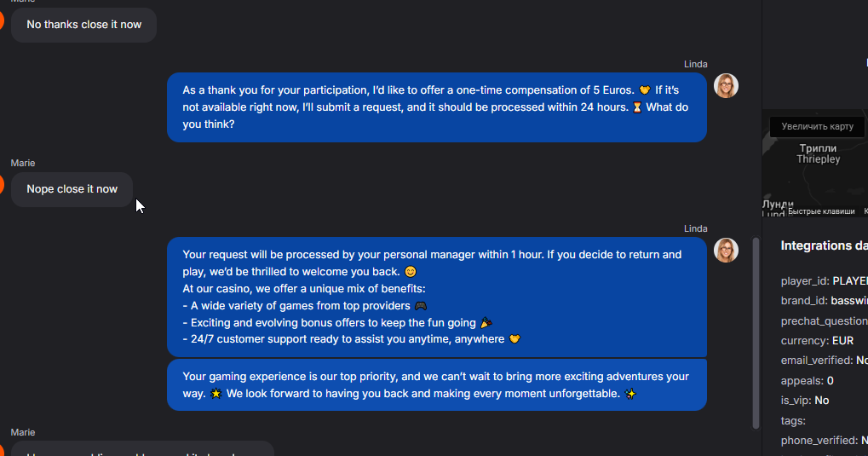
Task: Select the "No thanks close it now" message
Action: (x=83, y=25)
